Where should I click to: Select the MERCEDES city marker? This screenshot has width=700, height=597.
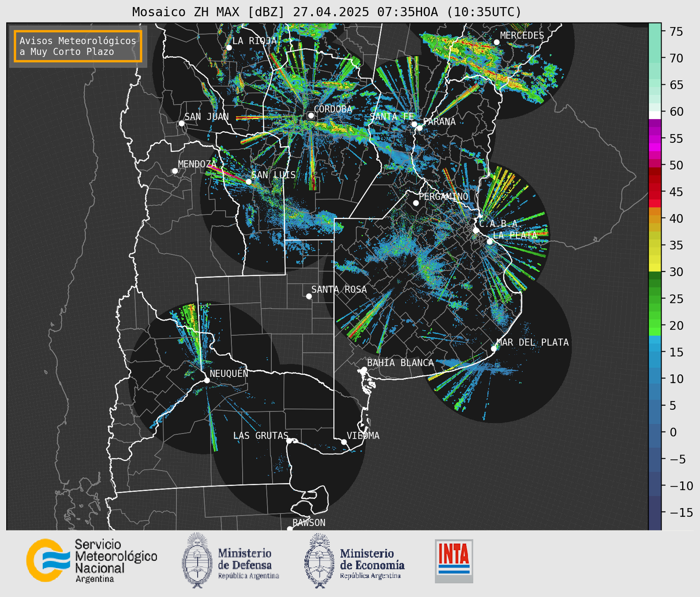pos(497,42)
